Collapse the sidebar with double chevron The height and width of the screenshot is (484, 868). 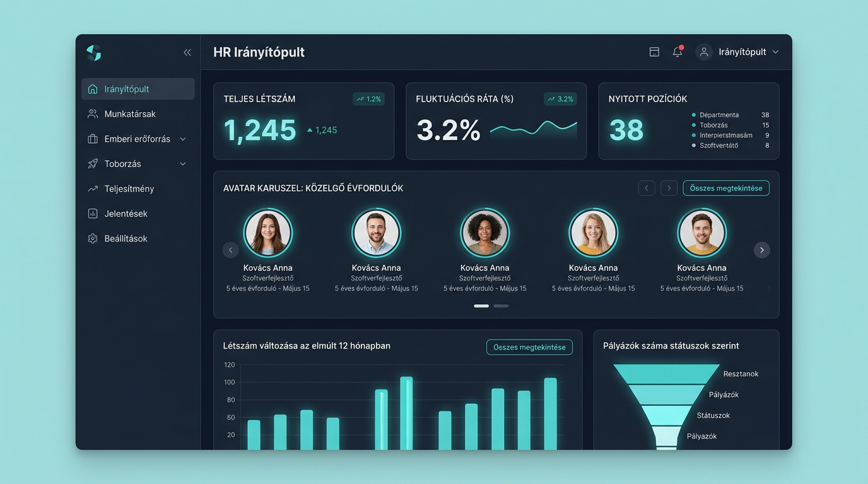coord(187,53)
